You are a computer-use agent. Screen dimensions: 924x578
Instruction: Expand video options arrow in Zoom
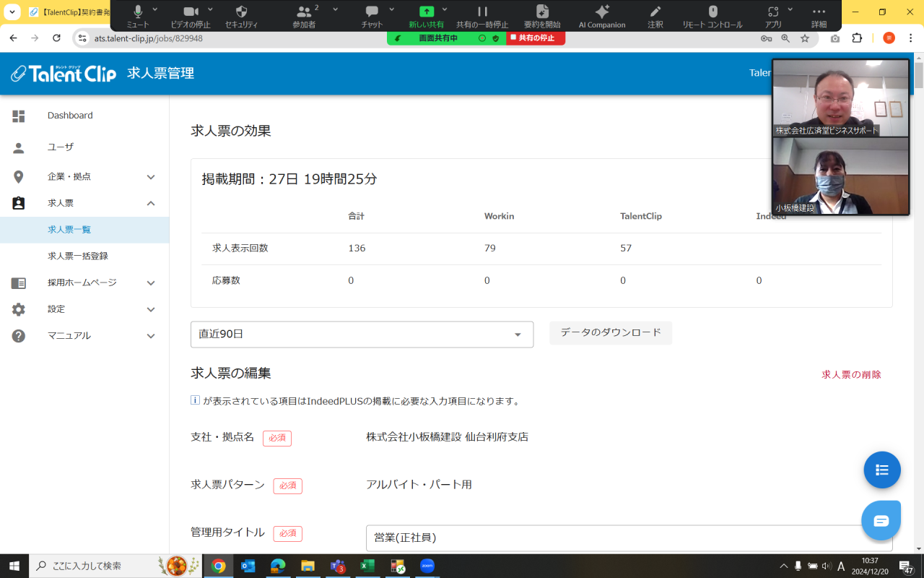pyautogui.click(x=211, y=9)
